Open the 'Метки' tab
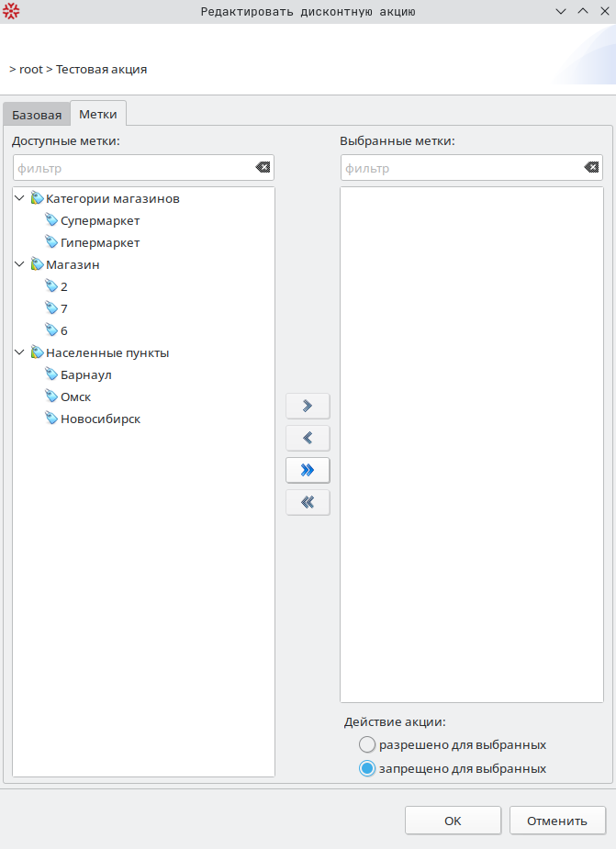This screenshot has height=849, width=616. [x=98, y=114]
